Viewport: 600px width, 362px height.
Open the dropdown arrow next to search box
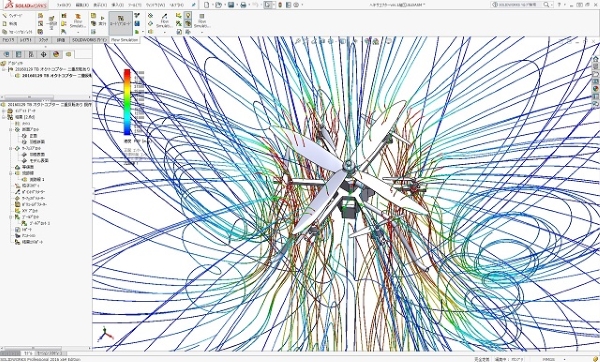pyautogui.click(x=553, y=5)
